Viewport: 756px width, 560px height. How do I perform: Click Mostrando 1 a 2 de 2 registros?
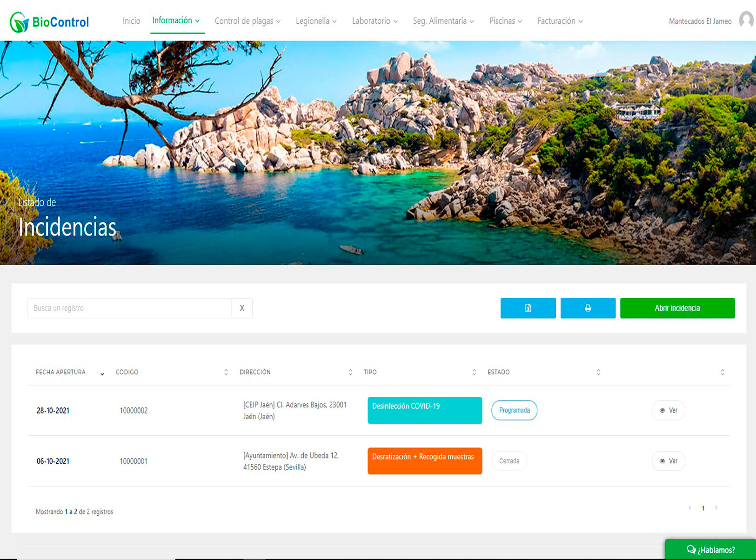[74, 512]
